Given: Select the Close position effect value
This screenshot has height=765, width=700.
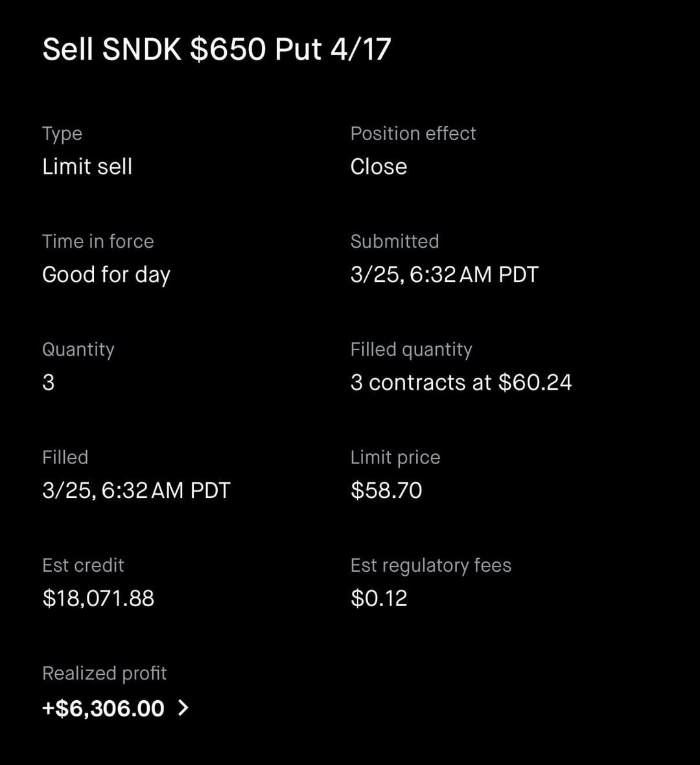Looking at the screenshot, I should (379, 167).
